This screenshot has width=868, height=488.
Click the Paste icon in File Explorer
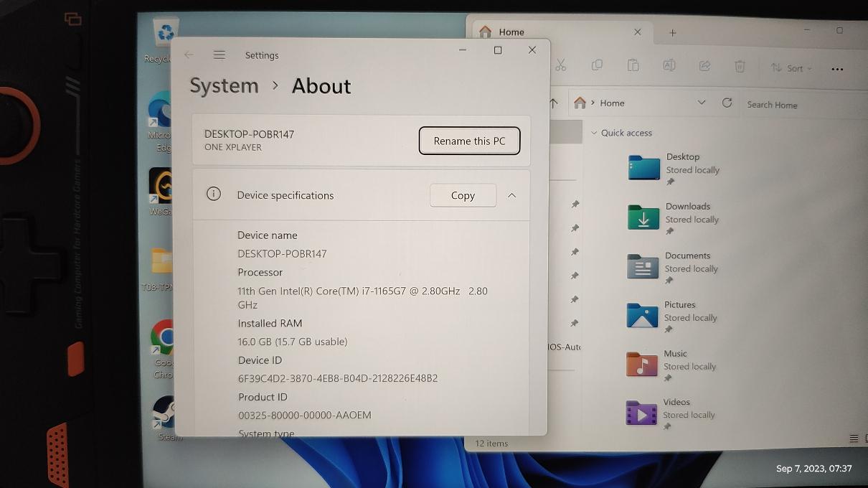[633, 65]
